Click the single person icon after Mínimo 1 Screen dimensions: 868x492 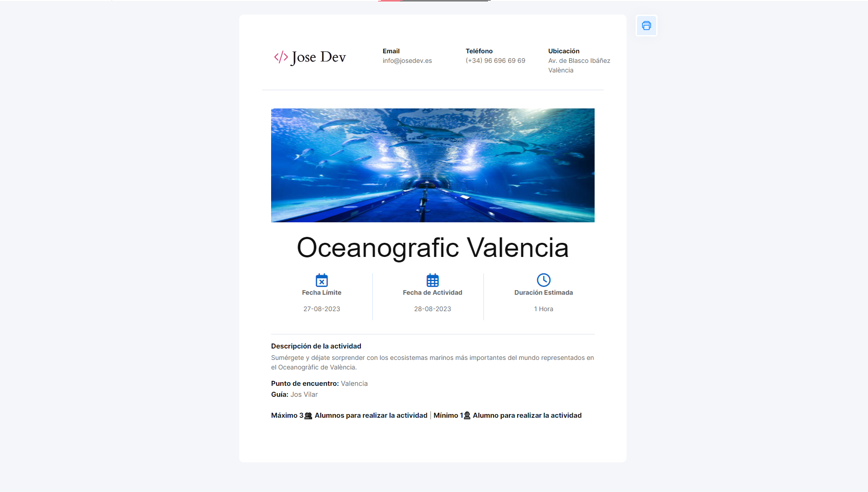coord(467,415)
